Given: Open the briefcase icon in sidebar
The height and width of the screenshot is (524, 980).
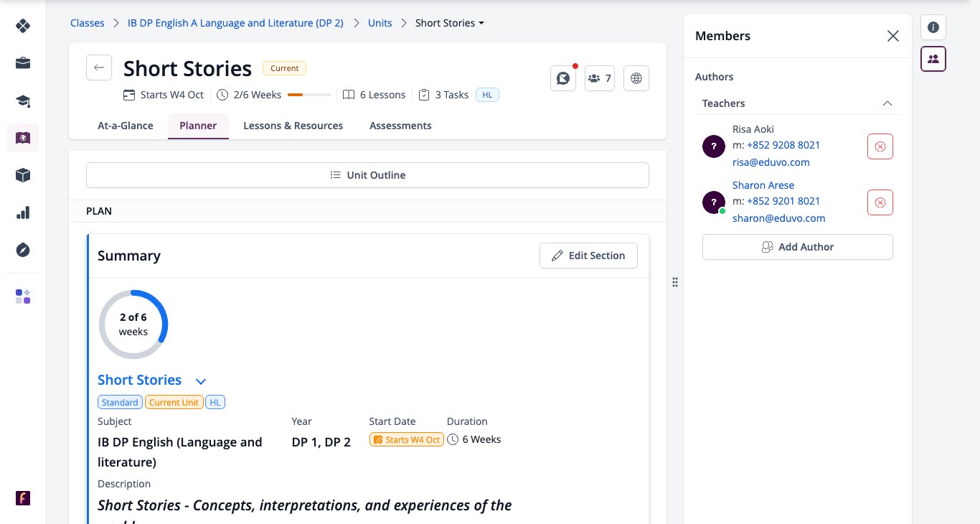Looking at the screenshot, I should [23, 63].
